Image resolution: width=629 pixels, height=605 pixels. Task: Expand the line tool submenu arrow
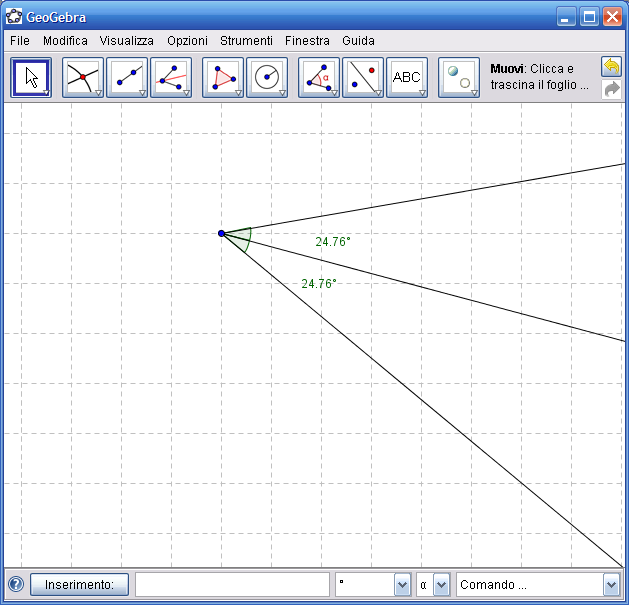coord(142,93)
